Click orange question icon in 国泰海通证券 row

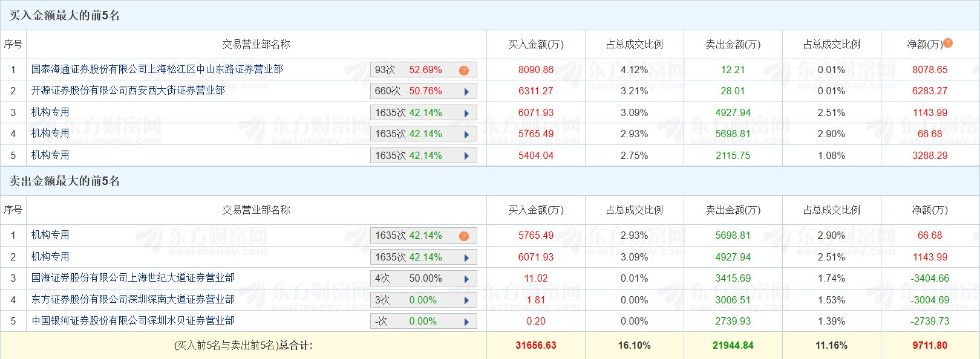464,71
